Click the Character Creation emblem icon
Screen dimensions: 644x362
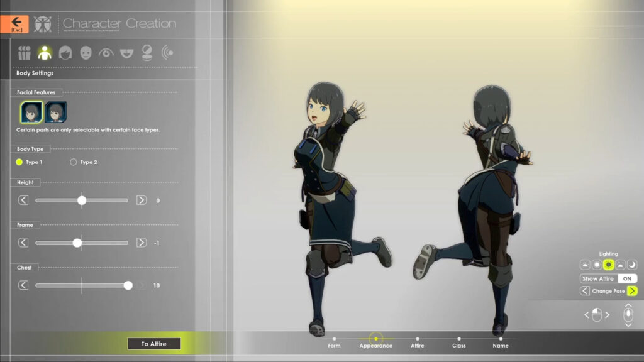[x=43, y=25]
